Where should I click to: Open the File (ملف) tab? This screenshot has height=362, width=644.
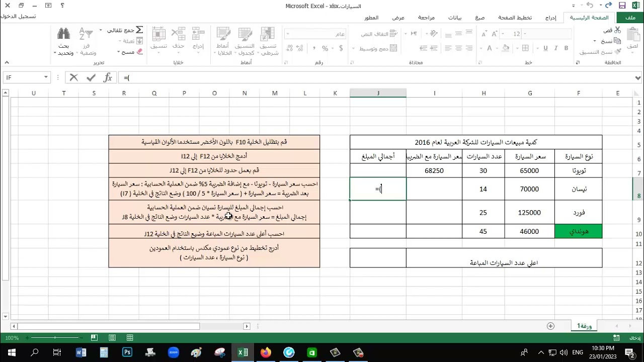click(x=629, y=18)
